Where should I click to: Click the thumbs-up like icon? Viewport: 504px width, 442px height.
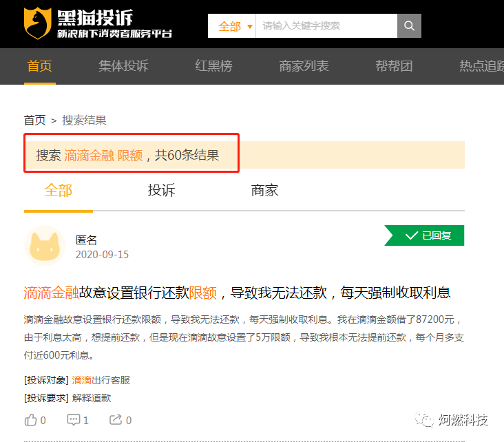[31, 419]
